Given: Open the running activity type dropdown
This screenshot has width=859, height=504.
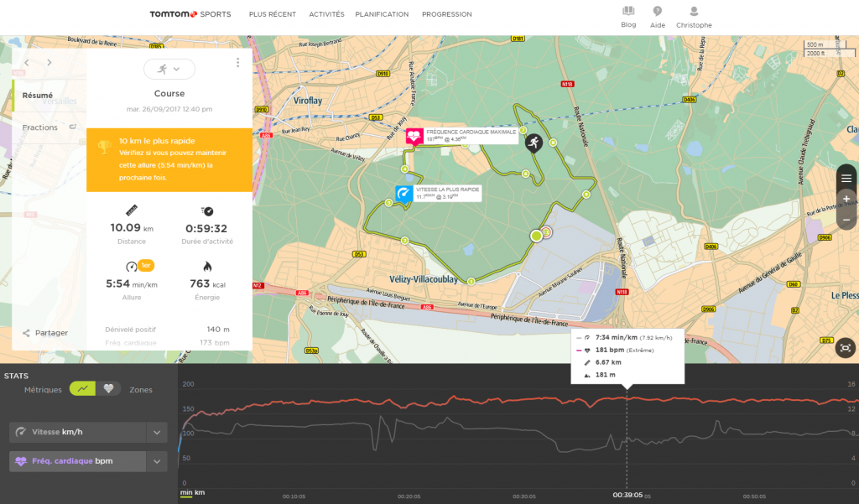Looking at the screenshot, I should point(169,69).
